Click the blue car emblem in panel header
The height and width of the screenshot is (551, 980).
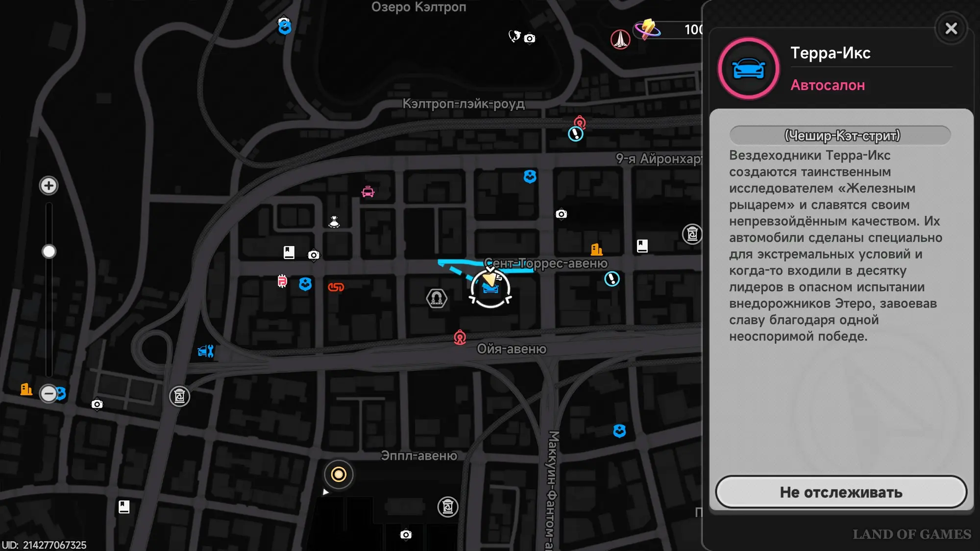(x=749, y=69)
